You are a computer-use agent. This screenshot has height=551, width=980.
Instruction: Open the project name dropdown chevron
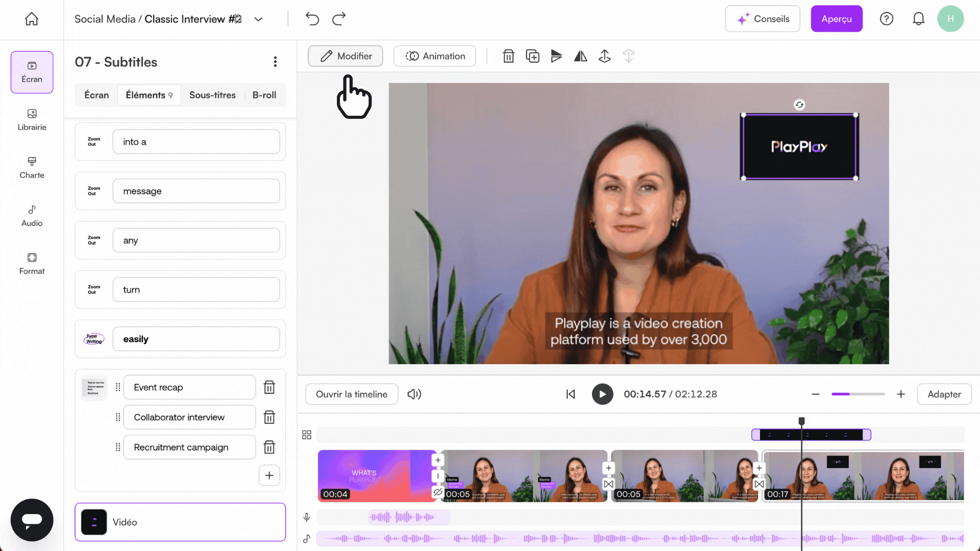pyautogui.click(x=258, y=19)
